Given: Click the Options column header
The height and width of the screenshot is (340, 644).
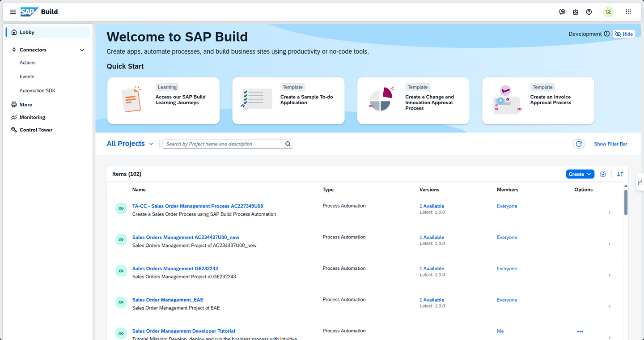Looking at the screenshot, I should pos(584,190).
